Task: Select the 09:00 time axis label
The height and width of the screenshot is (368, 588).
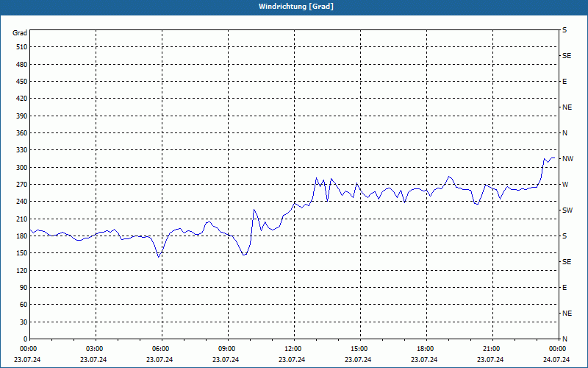Action: (x=227, y=349)
